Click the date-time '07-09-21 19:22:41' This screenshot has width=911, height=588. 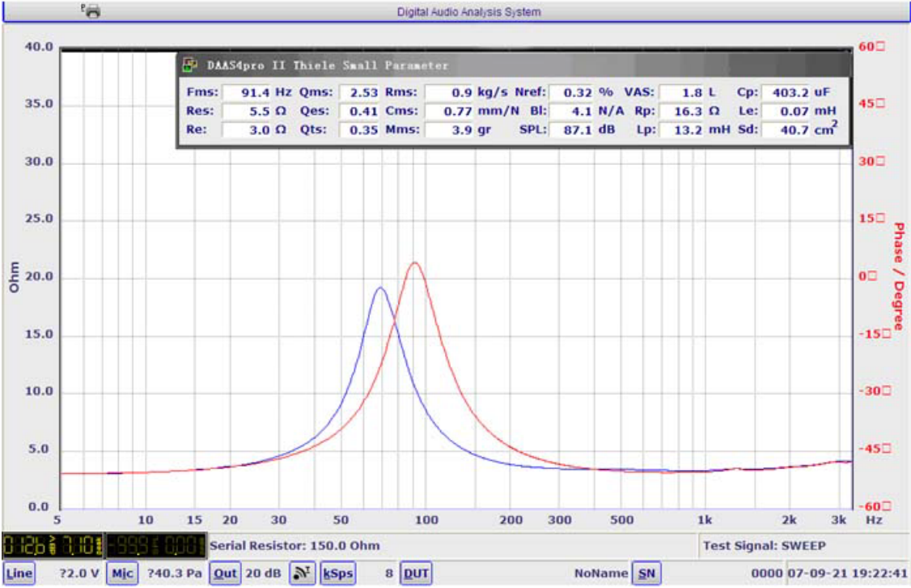tap(848, 573)
